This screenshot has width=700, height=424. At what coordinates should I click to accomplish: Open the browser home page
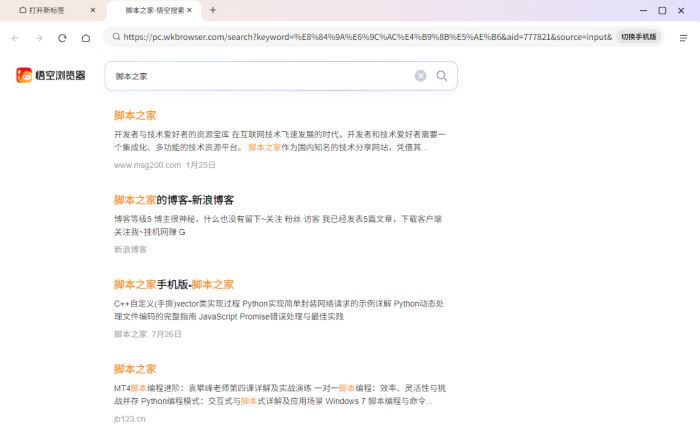(86, 38)
